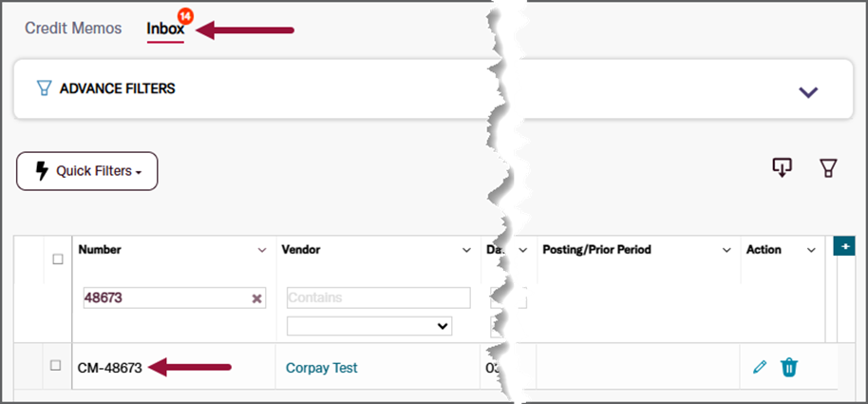This screenshot has width=868, height=404.
Task: Open the Quick Filters dropdown
Action: tap(87, 171)
